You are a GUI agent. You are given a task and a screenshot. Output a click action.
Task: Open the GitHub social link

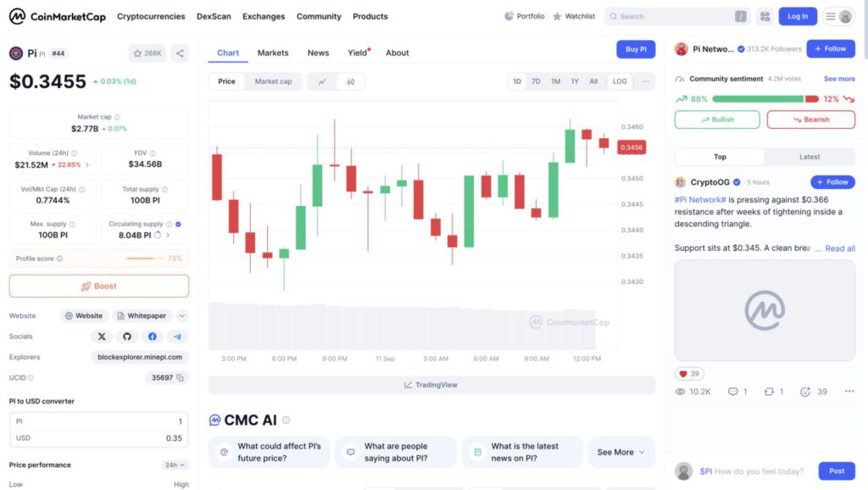click(127, 337)
